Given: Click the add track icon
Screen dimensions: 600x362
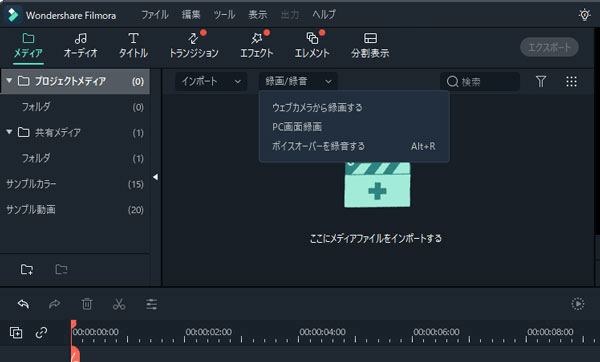Looking at the screenshot, I should [16, 333].
